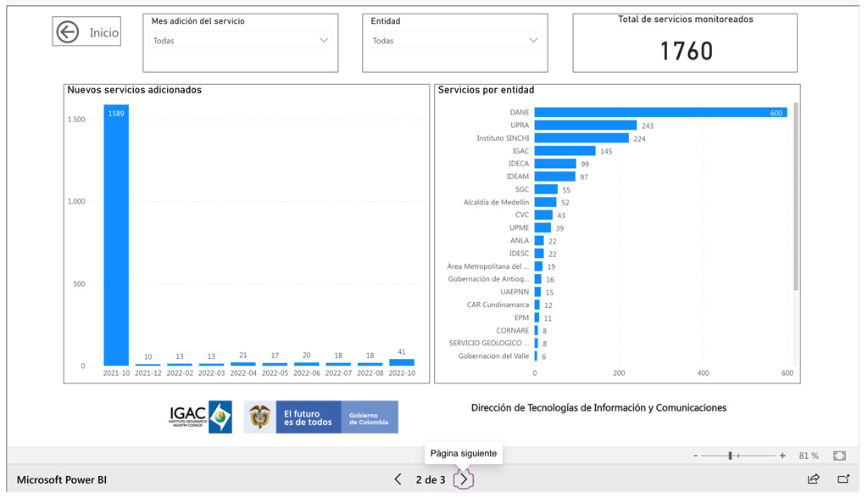This screenshot has height=504, width=868.
Task: Go to the next page with the chevron icon
Action: (463, 479)
